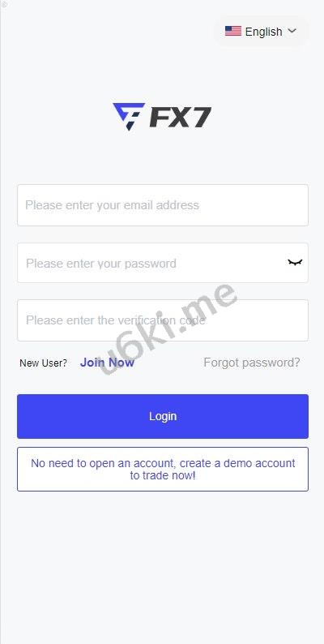Submit the form with the Login button

[x=163, y=416]
